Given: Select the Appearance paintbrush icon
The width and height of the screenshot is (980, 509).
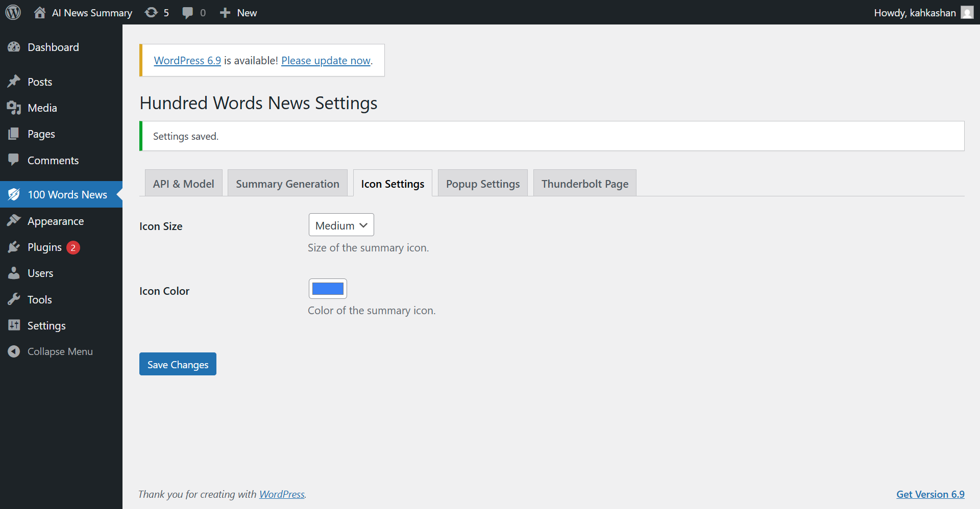Looking at the screenshot, I should click(x=14, y=221).
